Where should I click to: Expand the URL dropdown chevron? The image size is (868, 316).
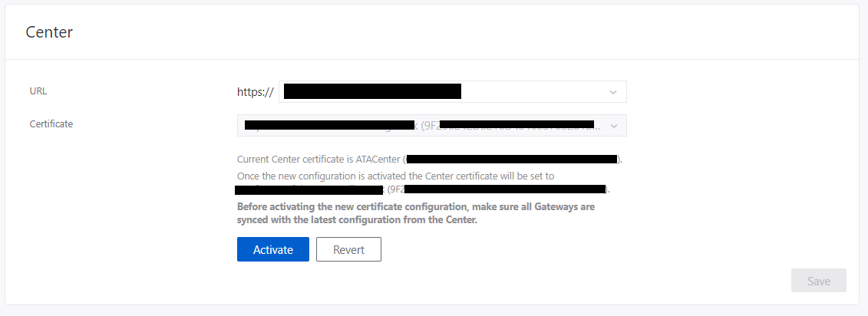(613, 92)
